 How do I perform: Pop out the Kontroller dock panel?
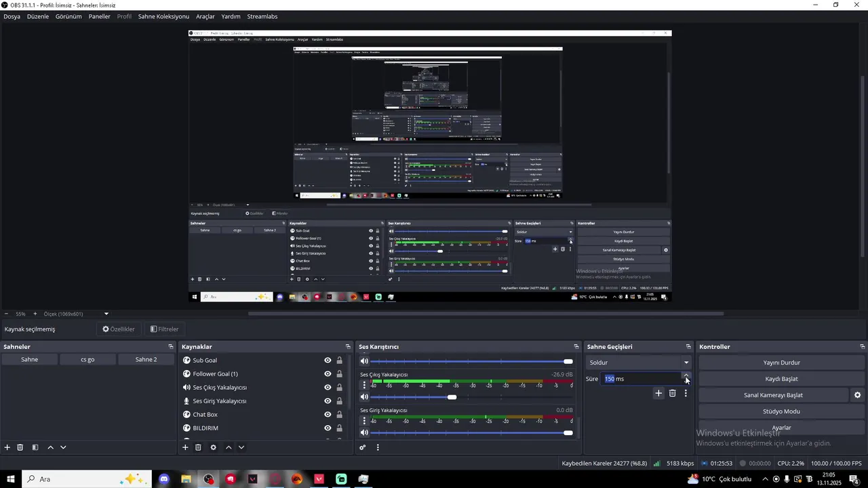pyautogui.click(x=863, y=347)
